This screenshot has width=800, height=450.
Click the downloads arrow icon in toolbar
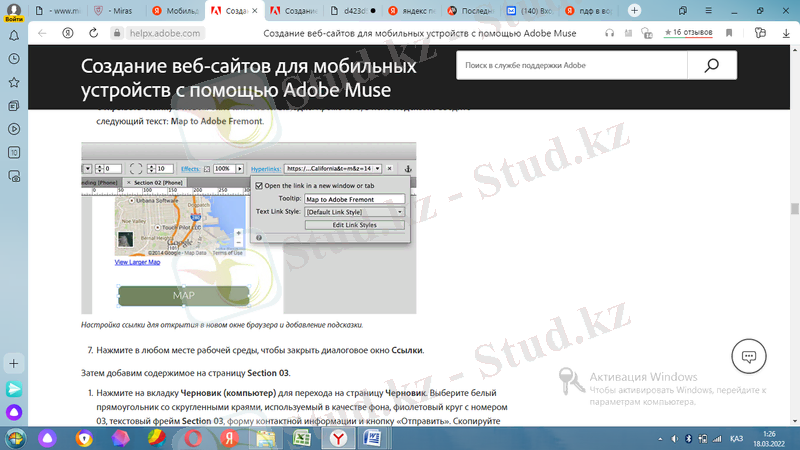(786, 33)
